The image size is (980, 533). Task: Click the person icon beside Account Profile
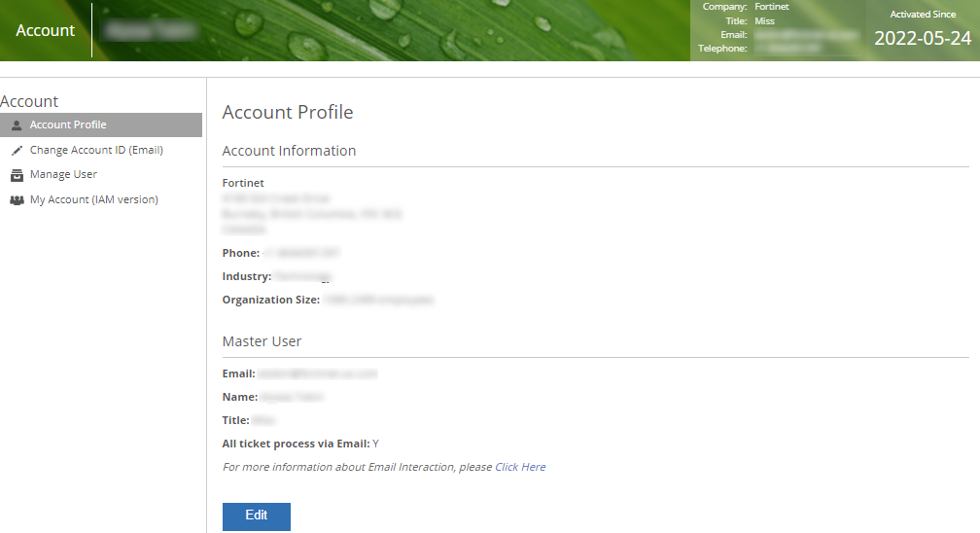[17, 125]
